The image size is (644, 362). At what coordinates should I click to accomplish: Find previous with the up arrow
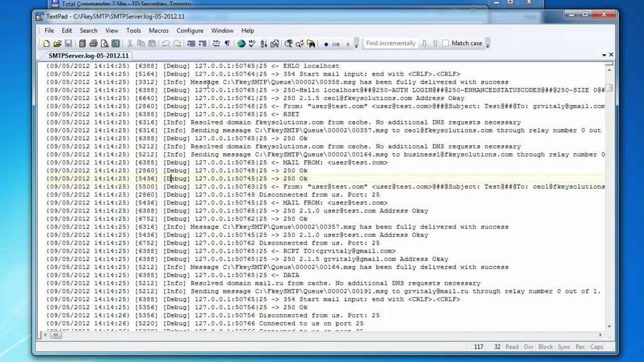pyautogui.click(x=435, y=43)
